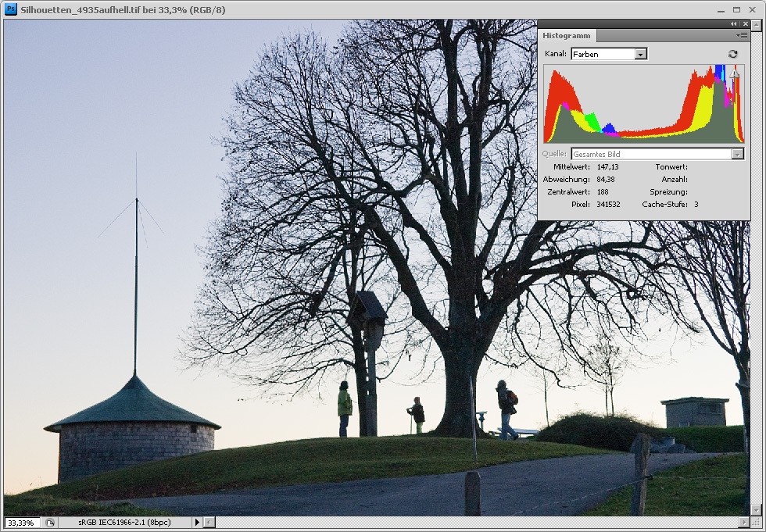Click the sRGB IEC61966-2.1 document profile info
This screenshot has width=766, height=532.
pos(123,522)
